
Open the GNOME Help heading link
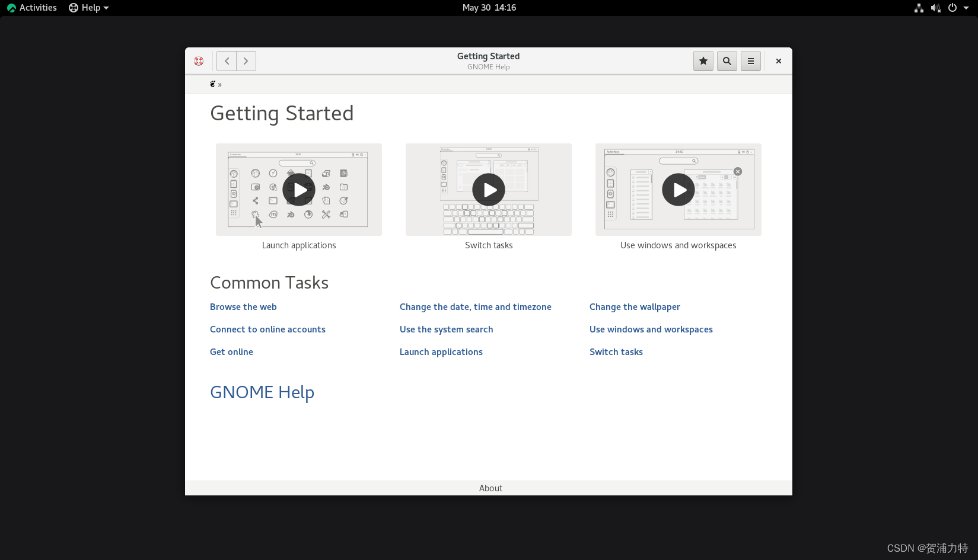pos(262,392)
